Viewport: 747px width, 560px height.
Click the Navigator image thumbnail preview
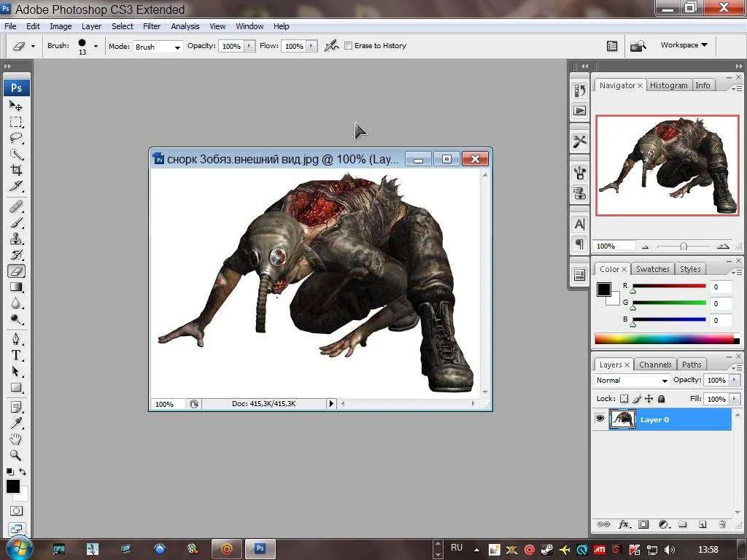click(x=667, y=165)
